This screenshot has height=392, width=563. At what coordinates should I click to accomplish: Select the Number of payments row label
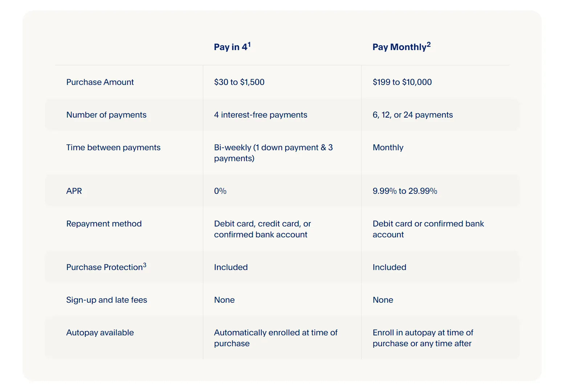pos(106,115)
